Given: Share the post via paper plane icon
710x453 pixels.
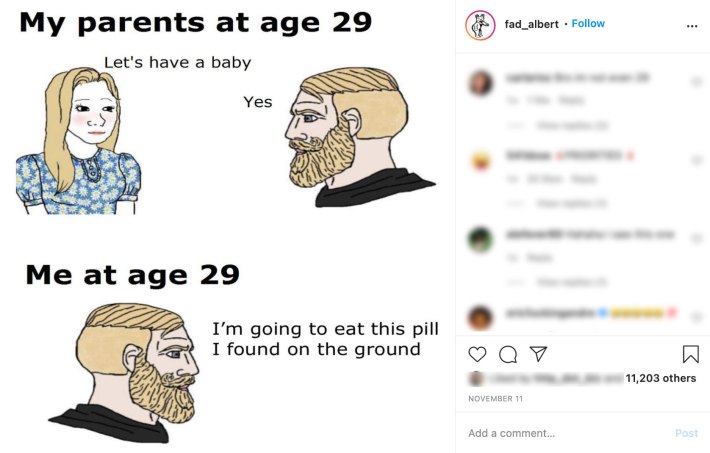Looking at the screenshot, I should (538, 354).
